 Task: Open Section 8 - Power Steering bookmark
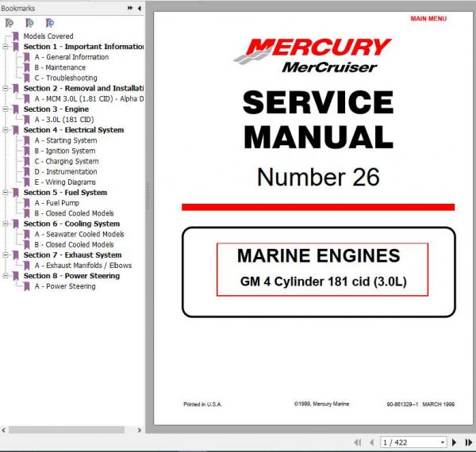(x=71, y=276)
